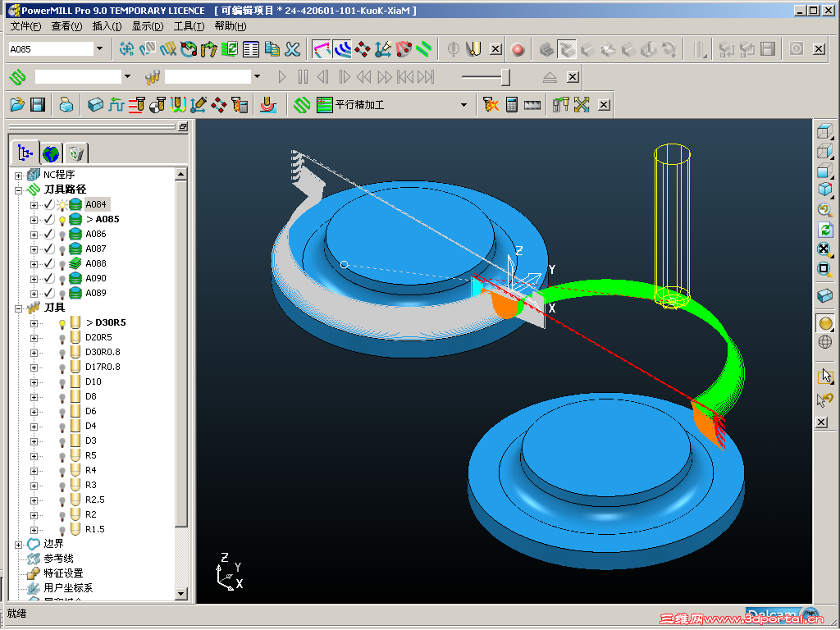This screenshot has width=840, height=630.
Task: Switch to the recycle bin tab in the explorer
Action: tap(76, 153)
